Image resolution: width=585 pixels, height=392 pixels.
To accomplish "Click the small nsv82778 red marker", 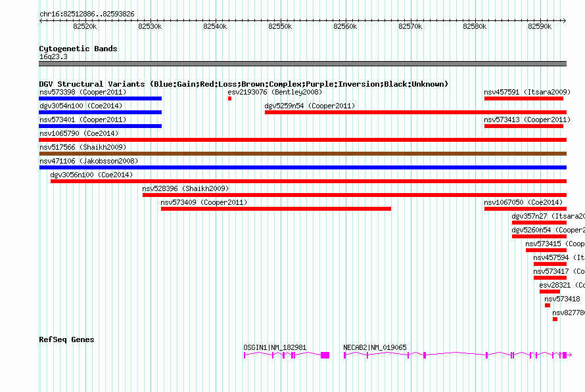I will click(555, 319).
